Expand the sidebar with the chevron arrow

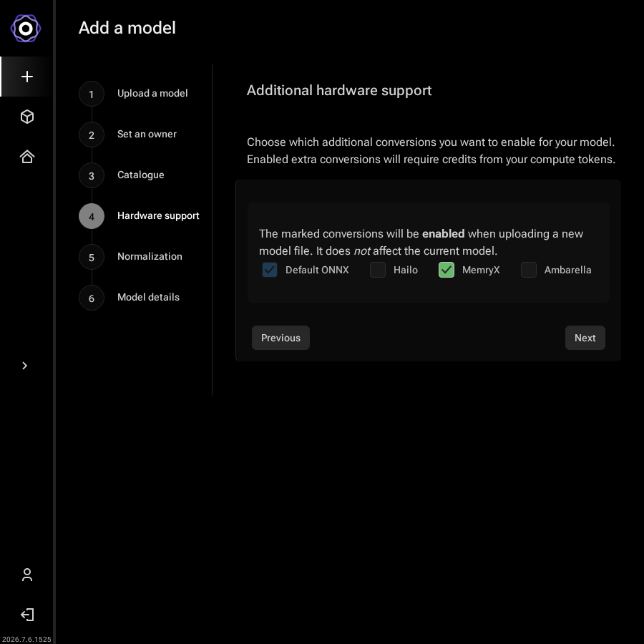(x=24, y=366)
